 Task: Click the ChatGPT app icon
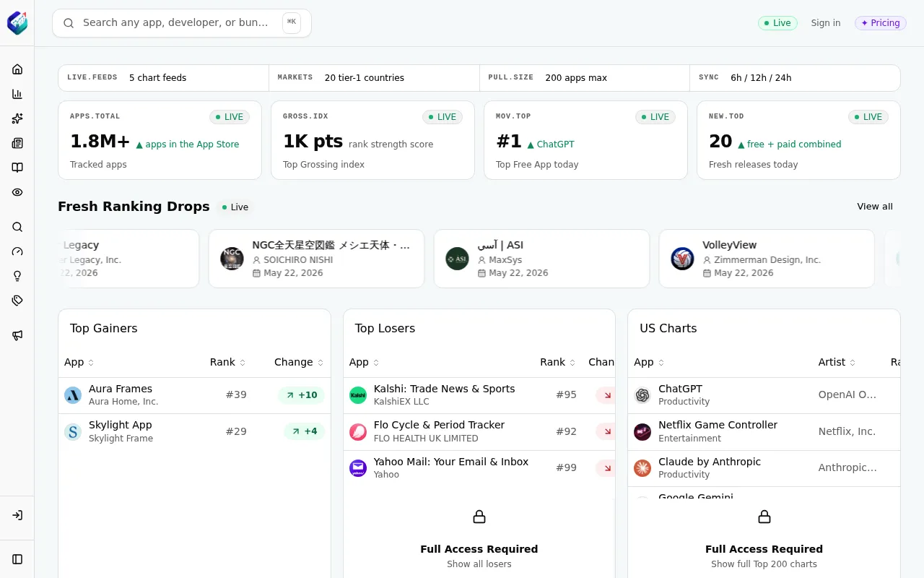tap(642, 395)
